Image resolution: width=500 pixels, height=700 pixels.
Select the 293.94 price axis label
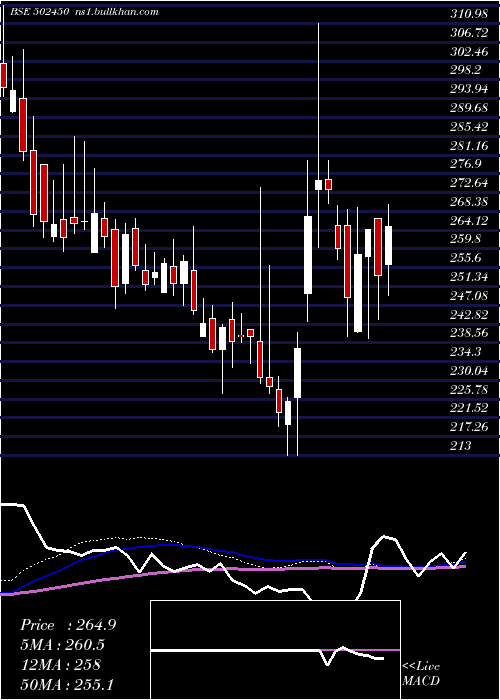469,89
